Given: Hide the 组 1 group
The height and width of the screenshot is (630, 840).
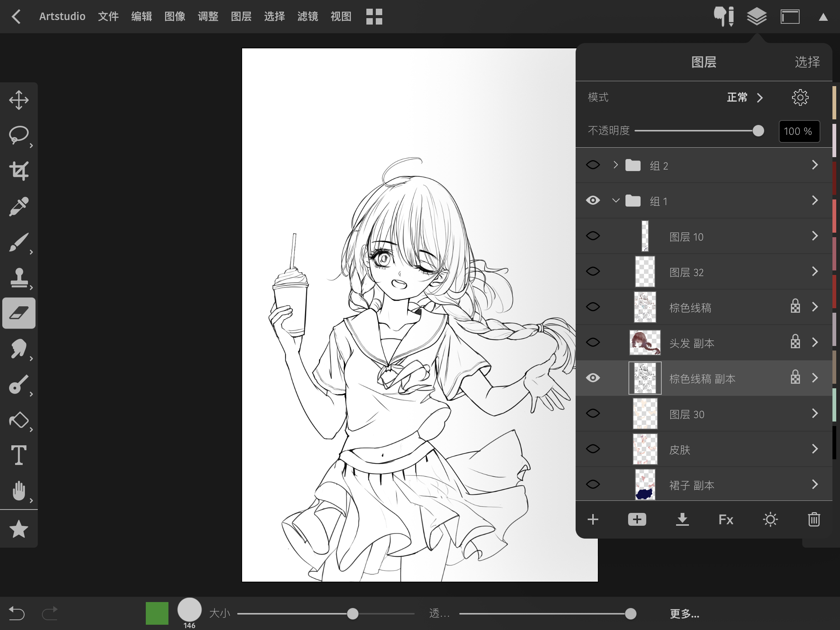Looking at the screenshot, I should pyautogui.click(x=593, y=201).
